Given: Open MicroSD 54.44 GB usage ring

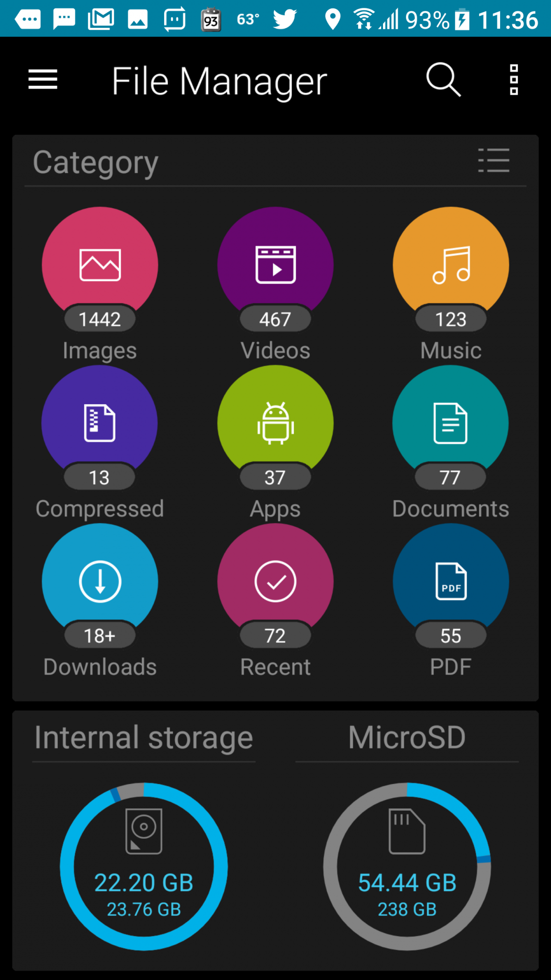Looking at the screenshot, I should click(407, 866).
